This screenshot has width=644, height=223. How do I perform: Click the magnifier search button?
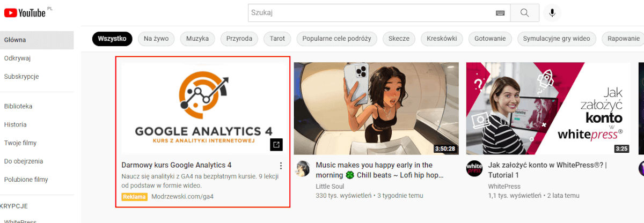[525, 13]
